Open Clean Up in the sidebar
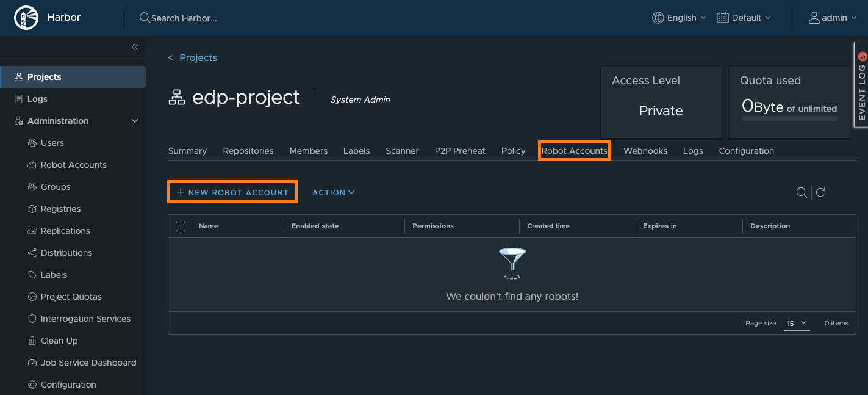The image size is (868, 395). [x=59, y=341]
